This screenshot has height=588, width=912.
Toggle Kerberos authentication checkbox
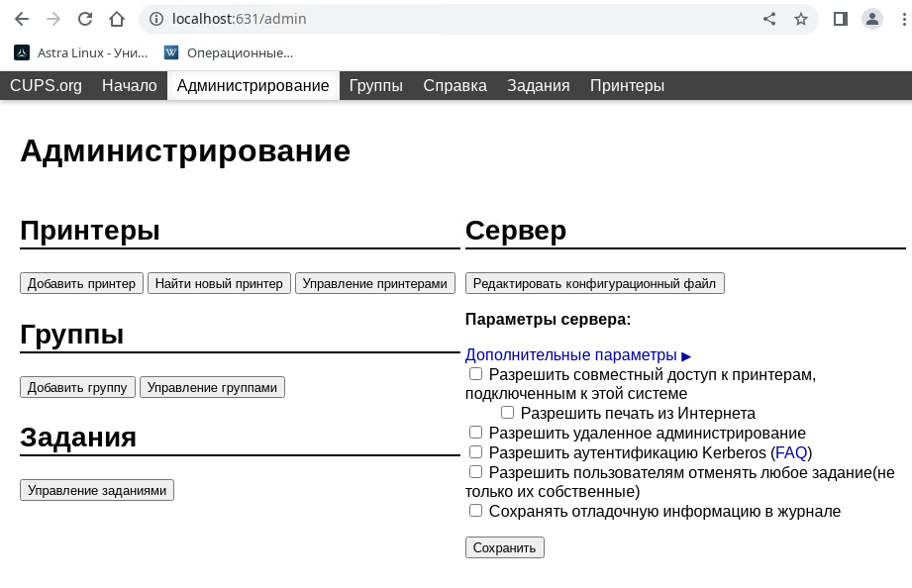pyautogui.click(x=475, y=452)
